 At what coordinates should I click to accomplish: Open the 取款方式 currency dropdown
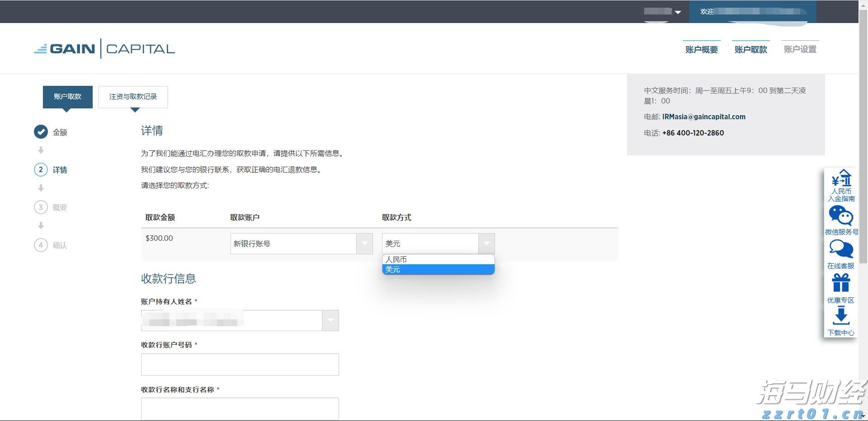point(486,243)
